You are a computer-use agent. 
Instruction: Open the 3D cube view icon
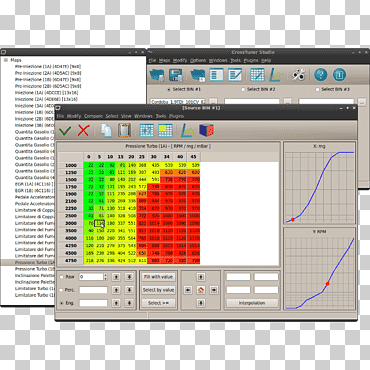[206, 130]
